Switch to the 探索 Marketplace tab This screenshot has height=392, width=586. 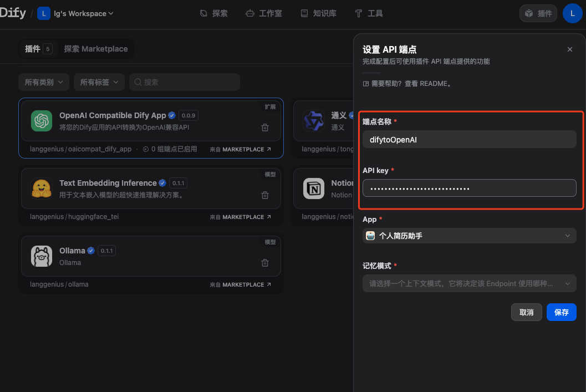click(96, 49)
